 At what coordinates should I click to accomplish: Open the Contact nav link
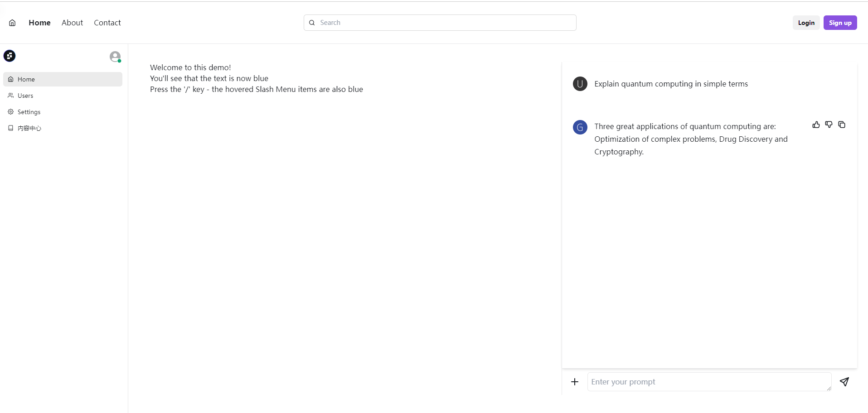107,23
